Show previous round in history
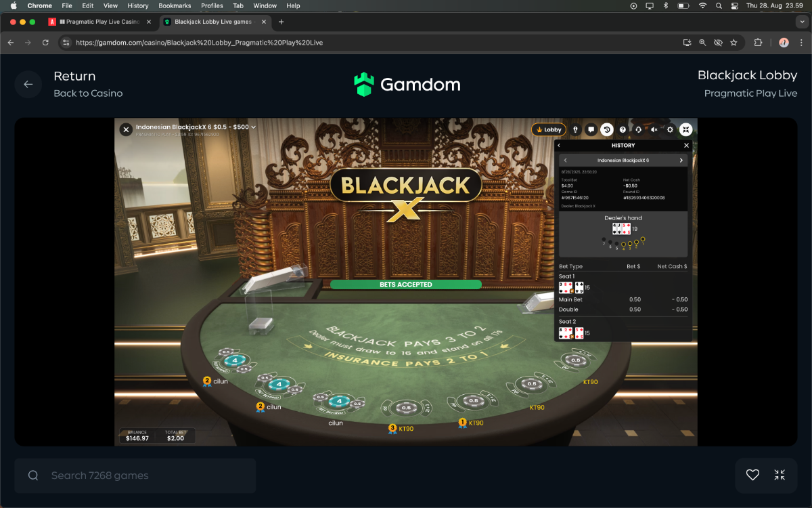 point(566,161)
